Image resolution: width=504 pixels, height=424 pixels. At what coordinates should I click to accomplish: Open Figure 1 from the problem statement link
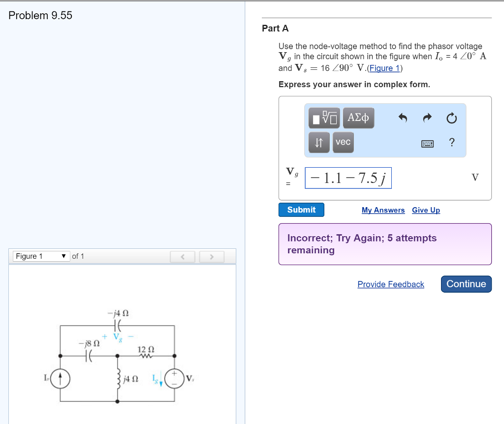(384, 68)
